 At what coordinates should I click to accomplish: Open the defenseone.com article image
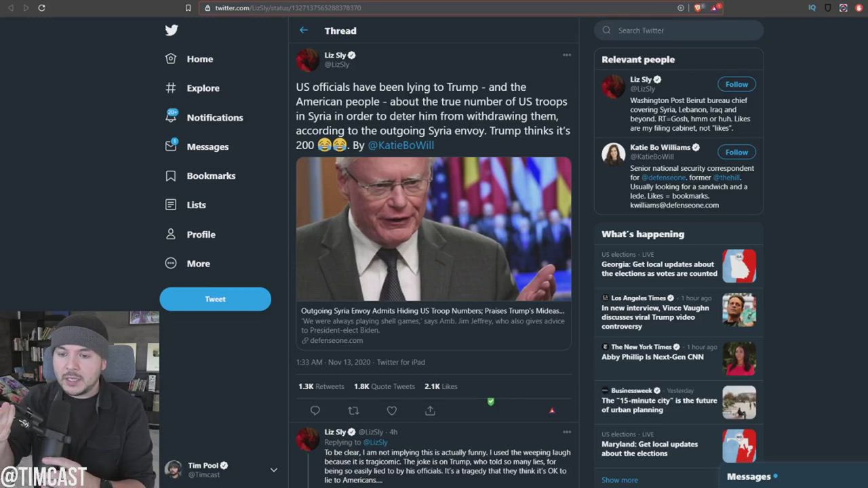click(x=433, y=229)
